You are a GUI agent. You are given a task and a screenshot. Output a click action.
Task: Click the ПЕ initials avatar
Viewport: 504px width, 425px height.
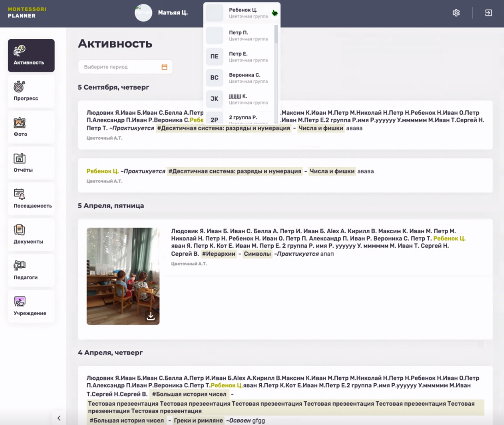pos(215,57)
